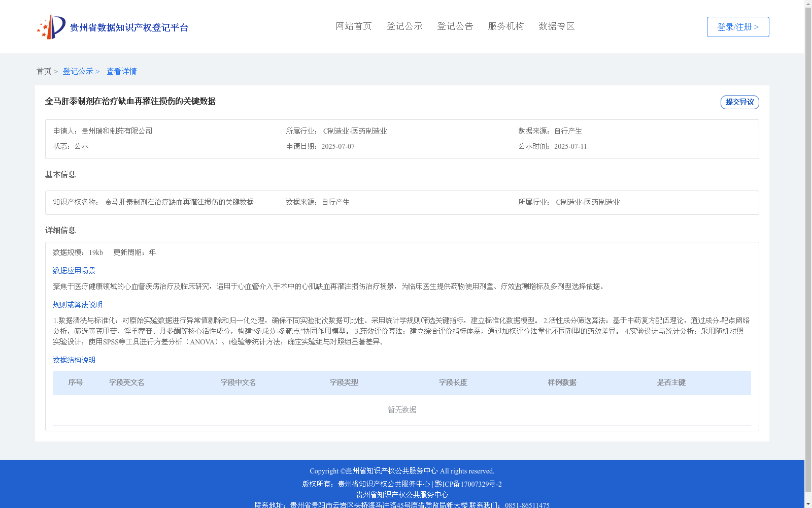Click the 样例数据 column header
The image size is (812, 508).
[x=562, y=383]
